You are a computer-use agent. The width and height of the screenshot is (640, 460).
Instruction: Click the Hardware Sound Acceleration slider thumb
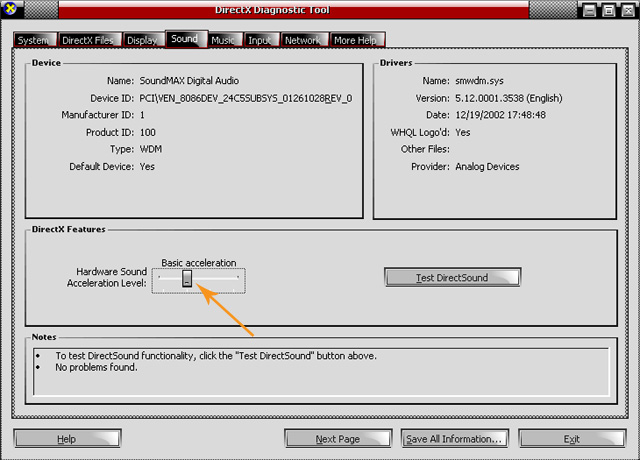tap(187, 280)
